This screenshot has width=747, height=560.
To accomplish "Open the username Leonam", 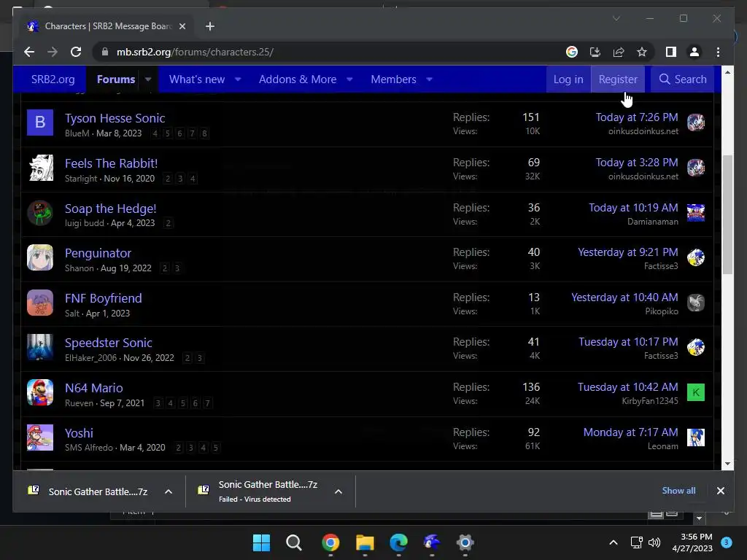I will point(662,446).
